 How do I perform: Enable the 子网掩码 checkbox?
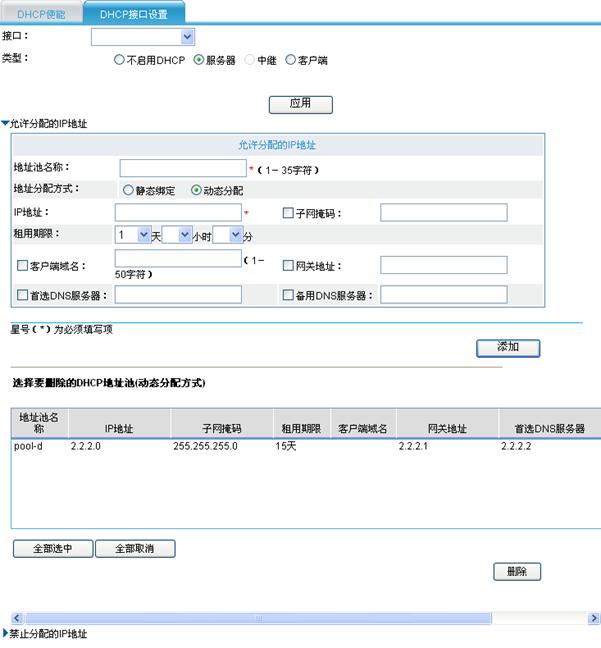[x=288, y=213]
